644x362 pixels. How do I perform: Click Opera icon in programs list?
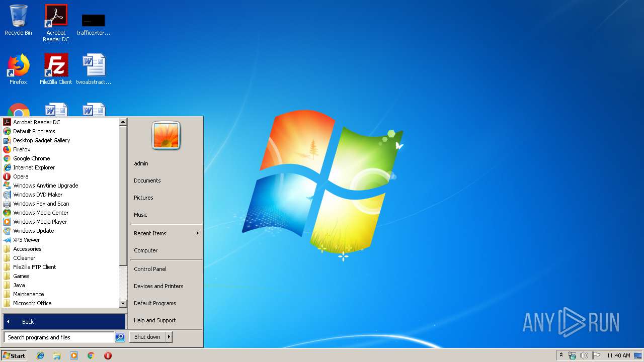[7, 176]
